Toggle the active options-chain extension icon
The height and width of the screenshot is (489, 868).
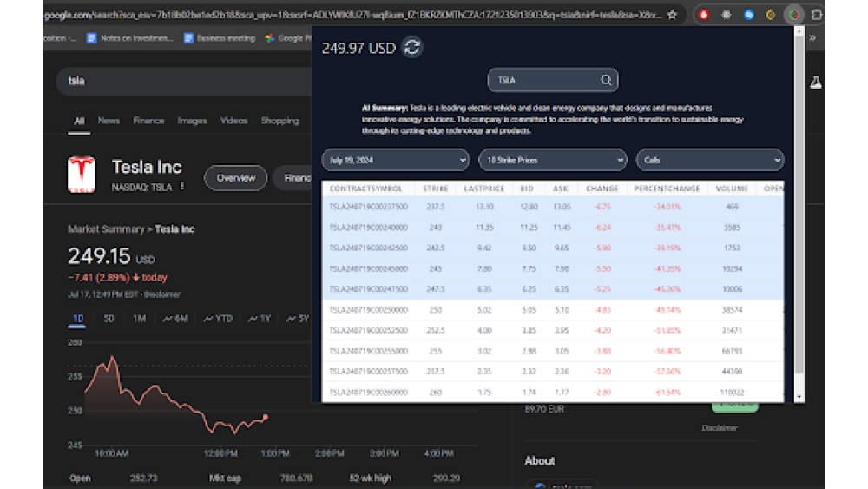click(x=794, y=15)
